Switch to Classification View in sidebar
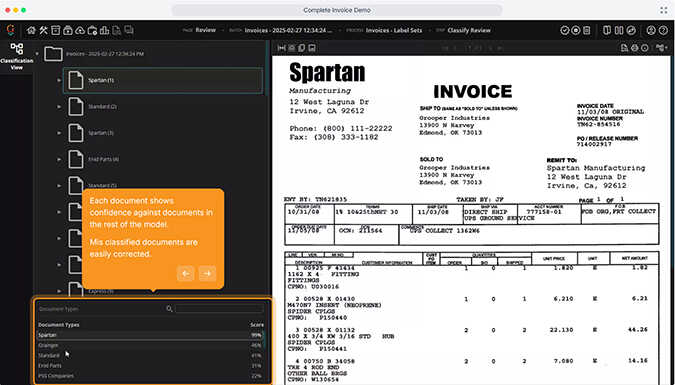 17,56
